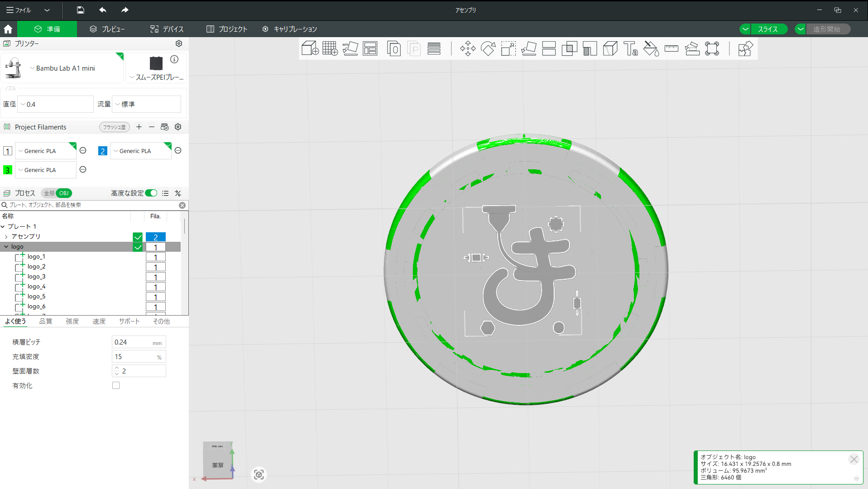Switch to the デバイス tab

click(167, 29)
